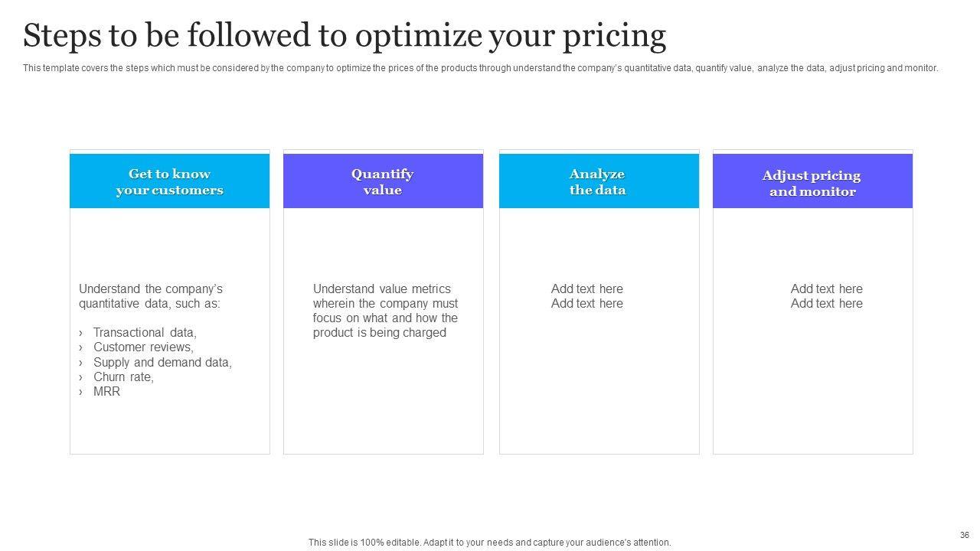This screenshot has height=551, width=980.
Task: Click the "Customer reviews" bullet text
Action: coord(143,347)
